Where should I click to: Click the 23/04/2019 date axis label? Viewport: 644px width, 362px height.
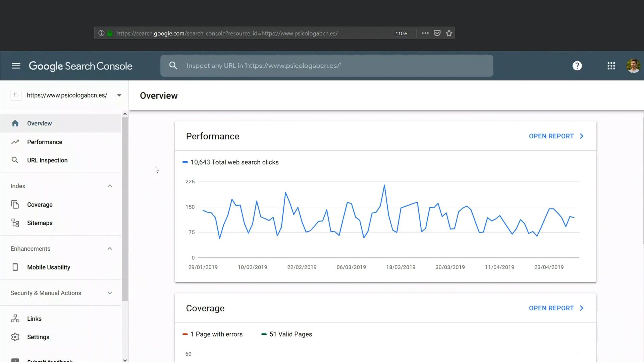click(x=549, y=267)
